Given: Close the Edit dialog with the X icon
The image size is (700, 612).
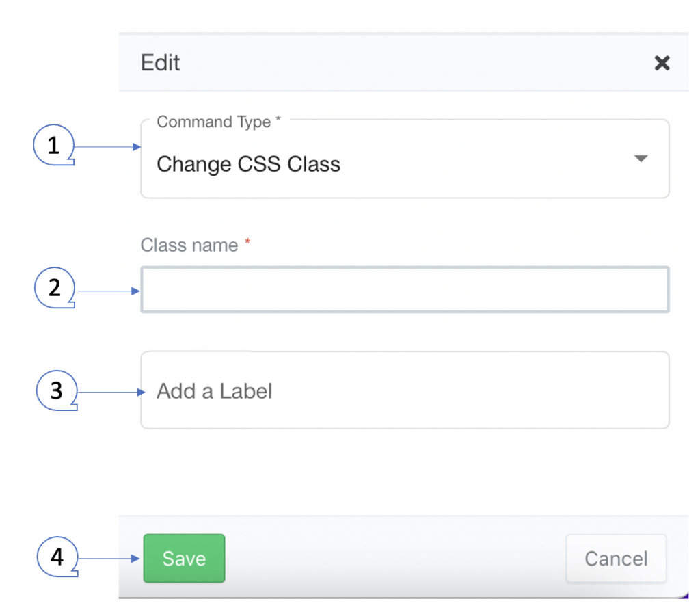Looking at the screenshot, I should coord(662,63).
